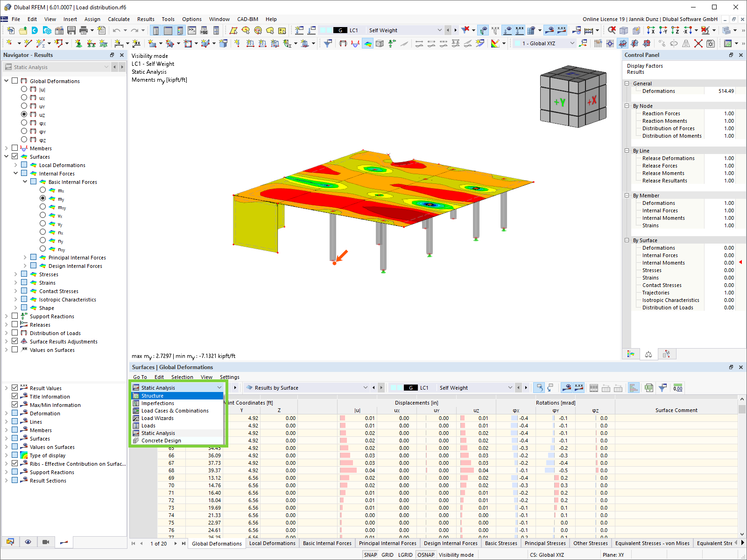This screenshot has width=747, height=560.
Task: Toggle the GRID status bar button
Action: 388,555
